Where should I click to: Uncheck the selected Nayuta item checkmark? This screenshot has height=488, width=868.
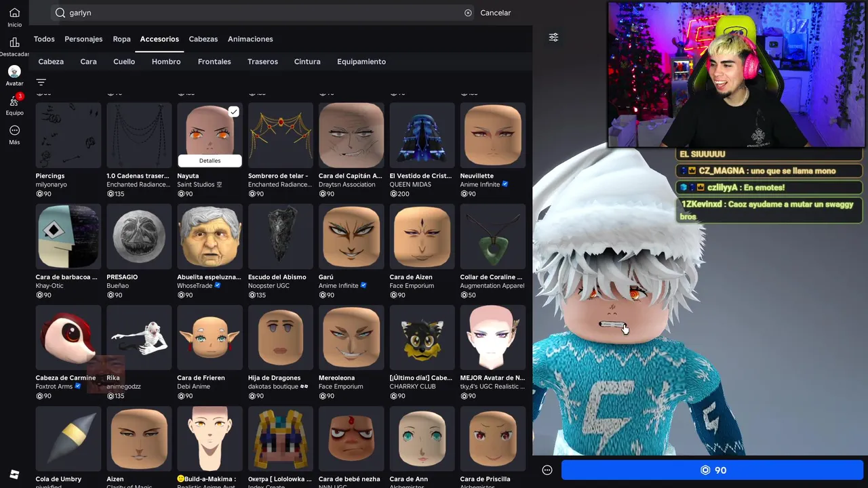coord(233,112)
